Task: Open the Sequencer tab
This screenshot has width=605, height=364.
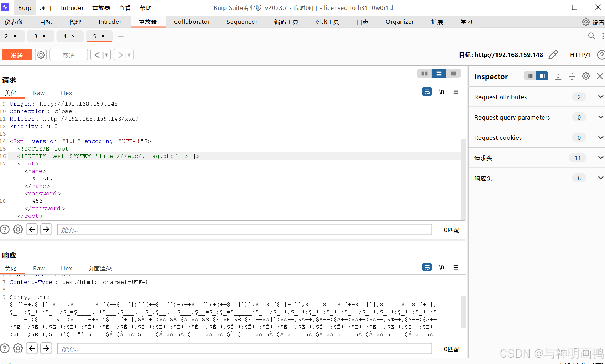Action: pos(242,22)
